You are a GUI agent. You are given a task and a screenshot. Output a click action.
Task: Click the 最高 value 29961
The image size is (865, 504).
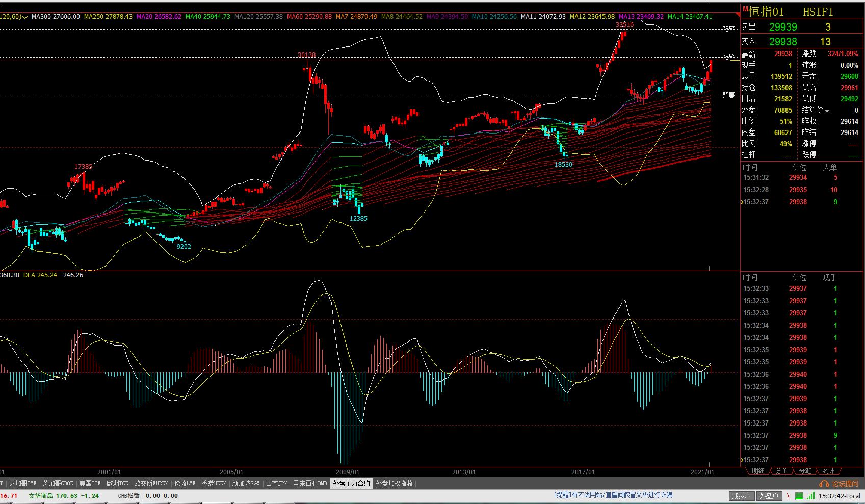(849, 88)
